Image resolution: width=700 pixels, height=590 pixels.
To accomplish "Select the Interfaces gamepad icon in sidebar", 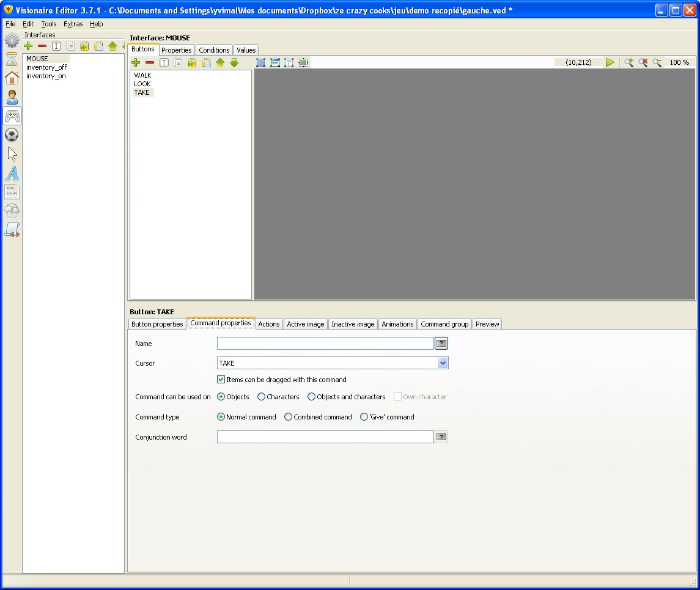I will tap(12, 116).
